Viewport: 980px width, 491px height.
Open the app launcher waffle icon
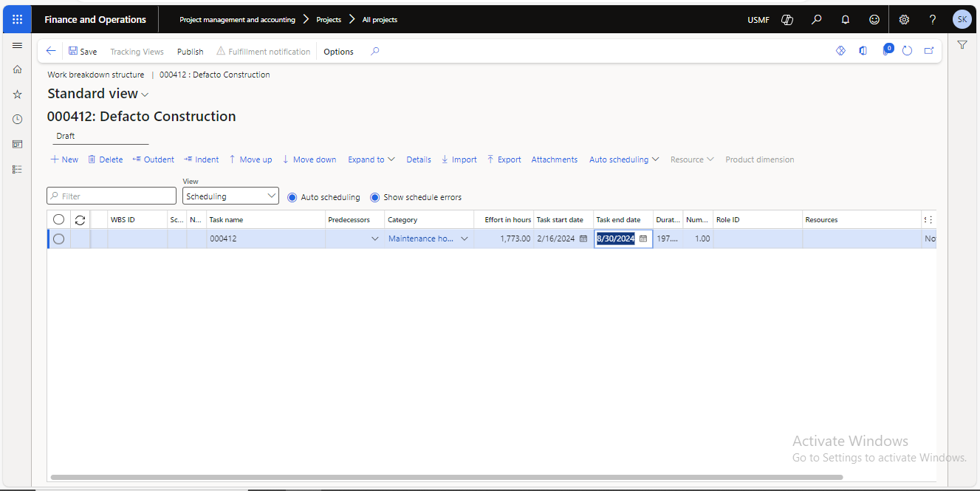coord(17,20)
